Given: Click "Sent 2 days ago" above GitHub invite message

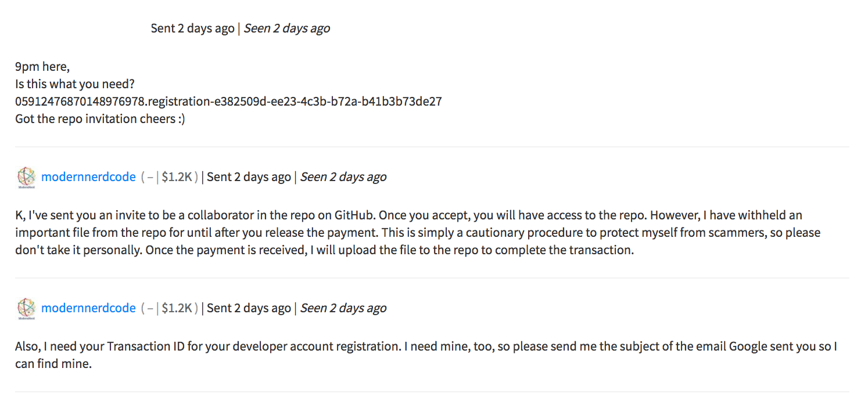Looking at the screenshot, I should pyautogui.click(x=249, y=177).
